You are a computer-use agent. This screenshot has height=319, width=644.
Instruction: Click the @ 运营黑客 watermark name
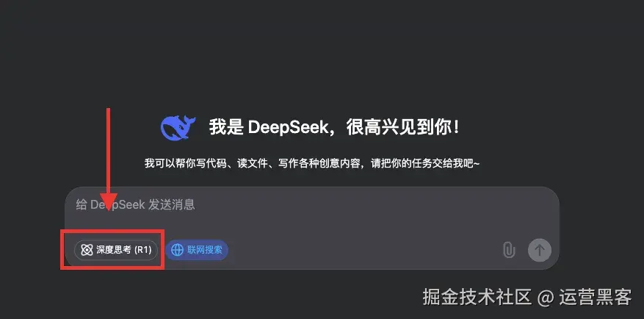pyautogui.click(x=584, y=297)
